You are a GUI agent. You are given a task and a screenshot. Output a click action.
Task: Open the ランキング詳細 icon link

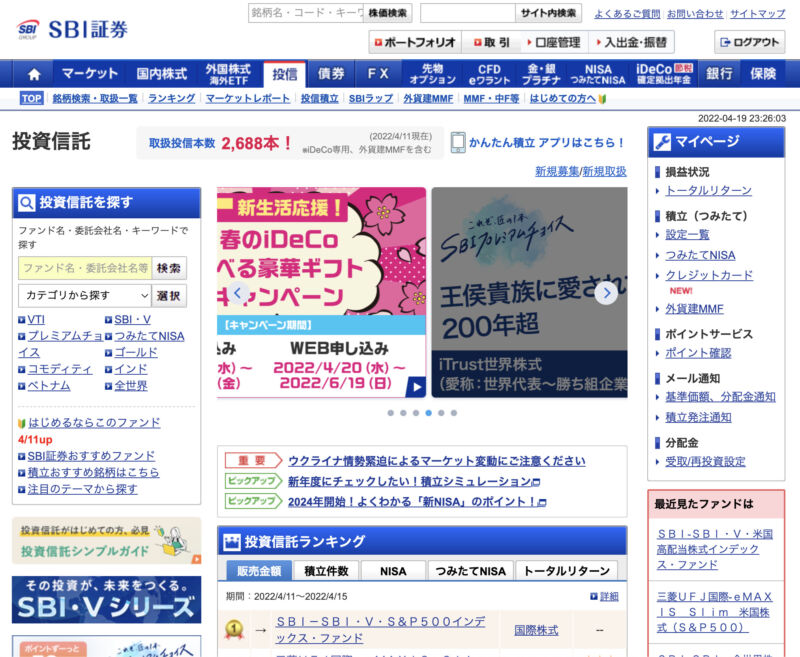click(x=604, y=596)
